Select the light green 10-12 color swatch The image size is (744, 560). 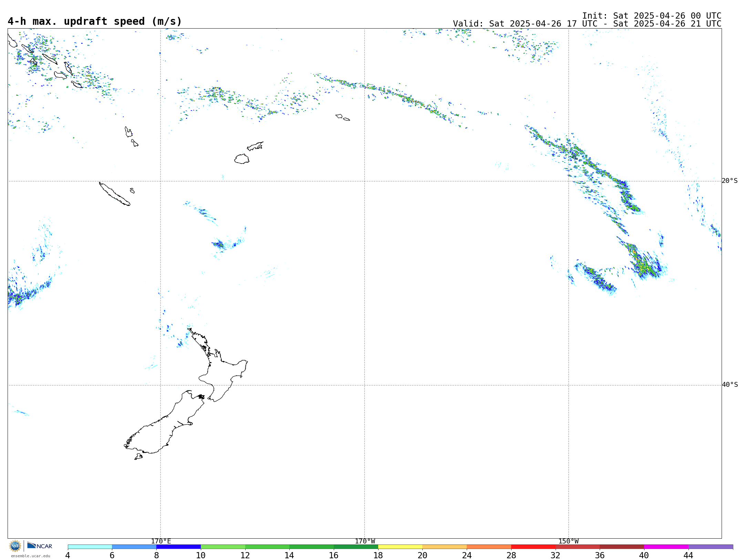(x=223, y=547)
